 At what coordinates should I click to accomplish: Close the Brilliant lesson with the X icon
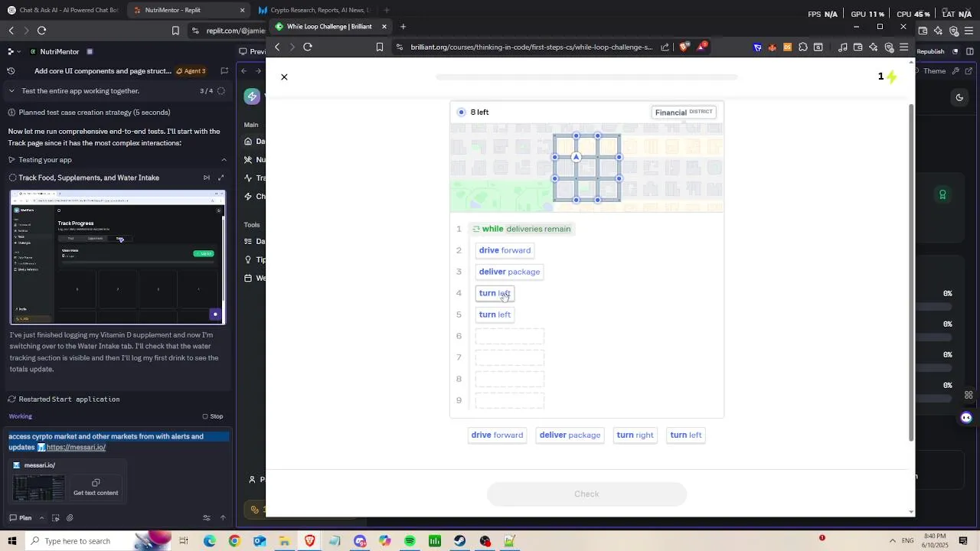coord(284,77)
